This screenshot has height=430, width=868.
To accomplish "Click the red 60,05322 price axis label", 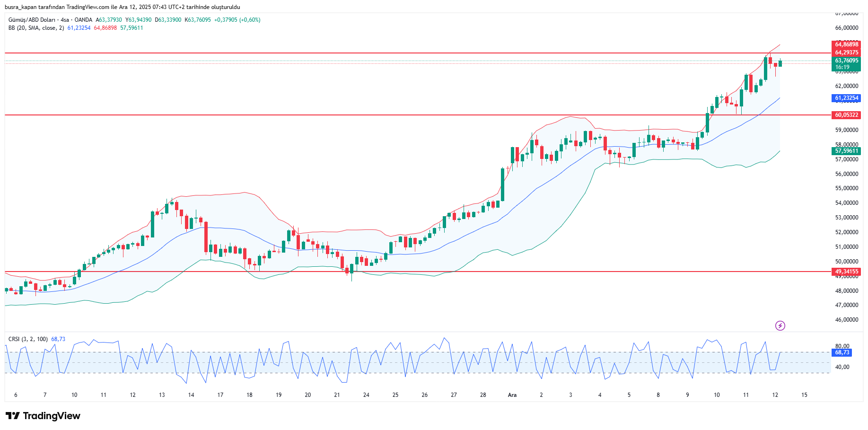I will (846, 115).
